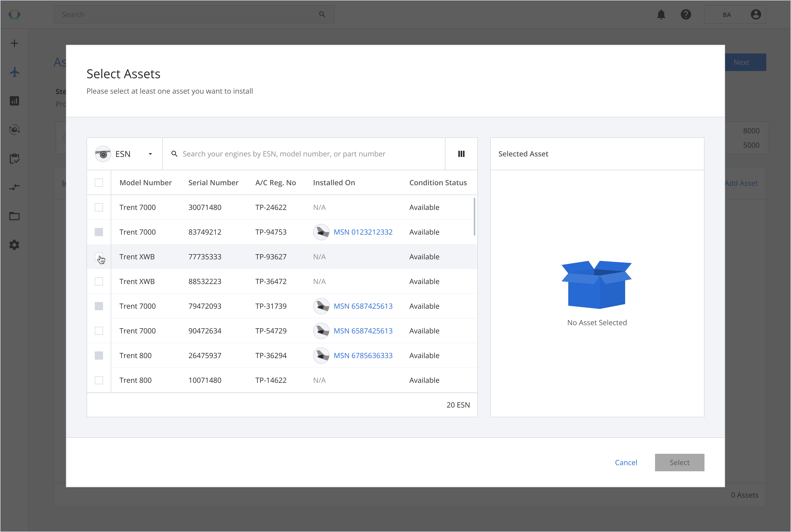Screen dimensions: 791x532
Task: Toggle the select-all header checkbox
Action: [99, 183]
